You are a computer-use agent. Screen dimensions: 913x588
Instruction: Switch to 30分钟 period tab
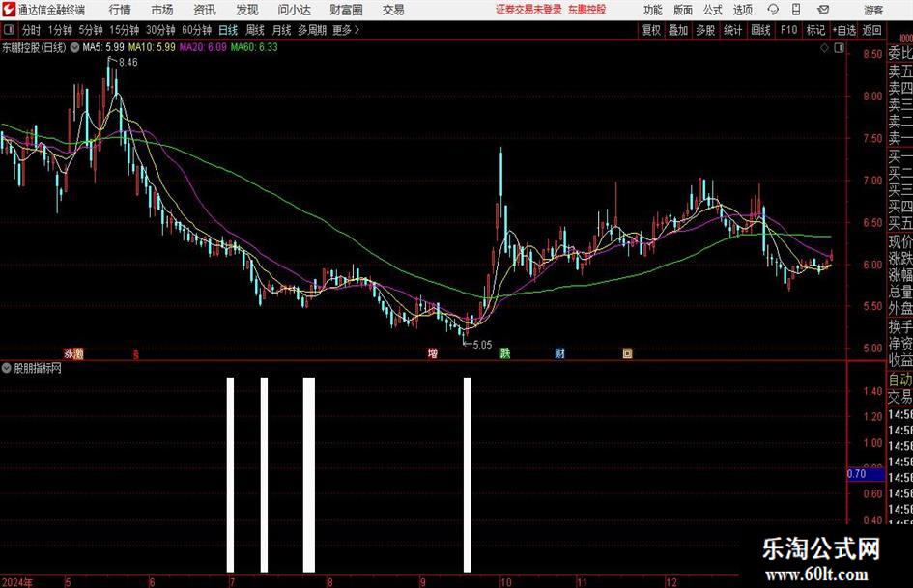(160, 30)
